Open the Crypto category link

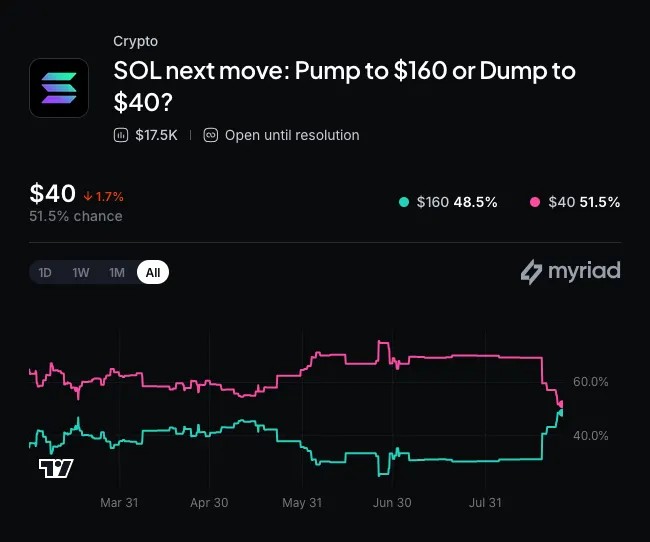click(136, 41)
